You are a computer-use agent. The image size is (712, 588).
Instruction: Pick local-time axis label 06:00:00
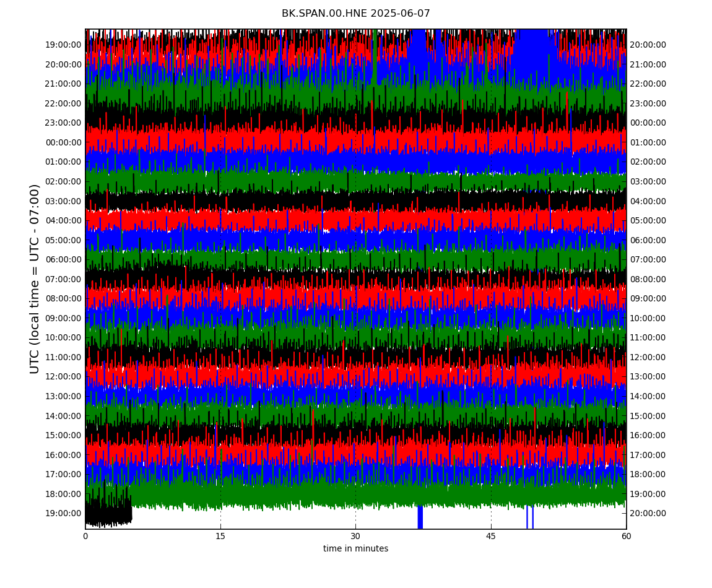648,240
